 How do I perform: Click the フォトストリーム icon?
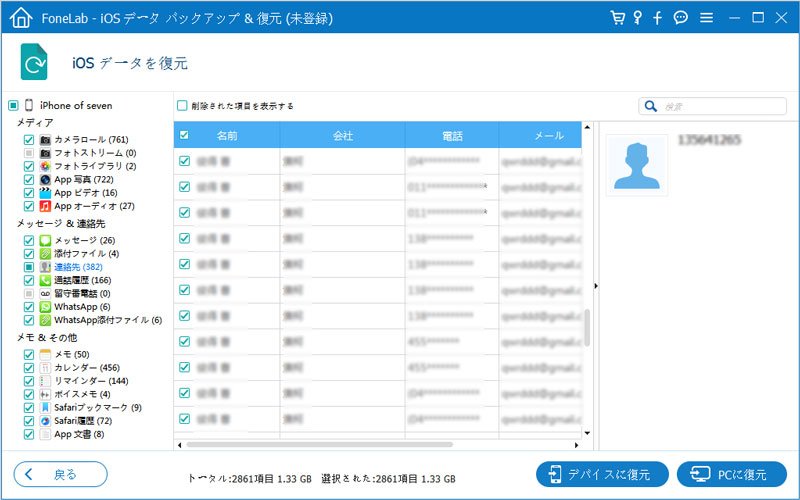coord(45,153)
